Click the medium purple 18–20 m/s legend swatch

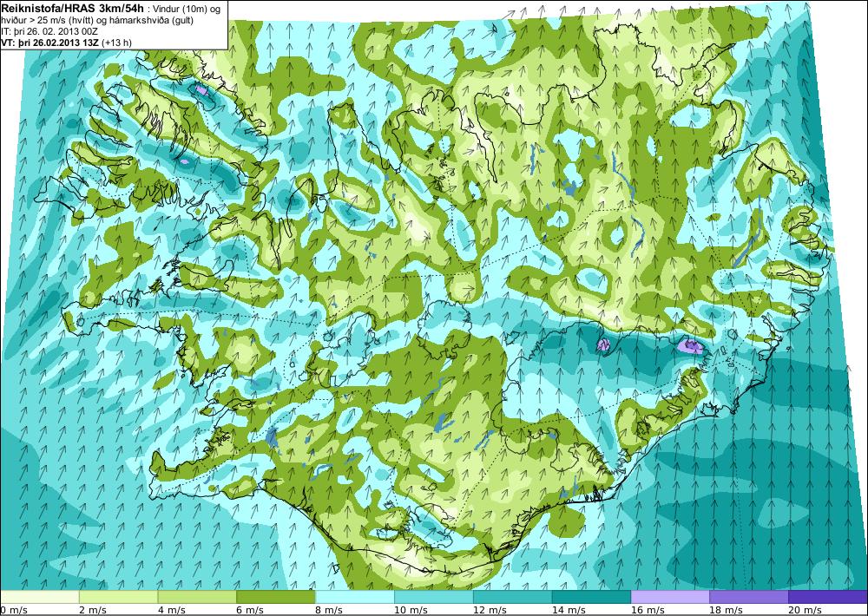tap(749, 597)
